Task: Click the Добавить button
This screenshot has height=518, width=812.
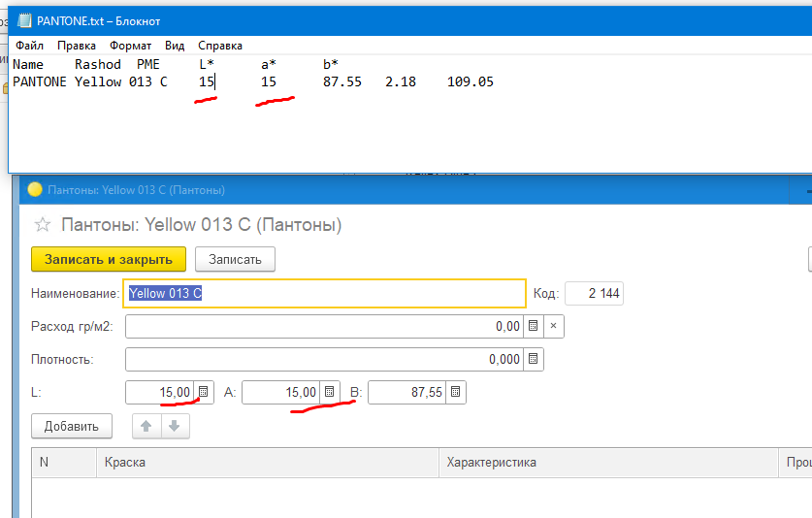Action: [72, 426]
